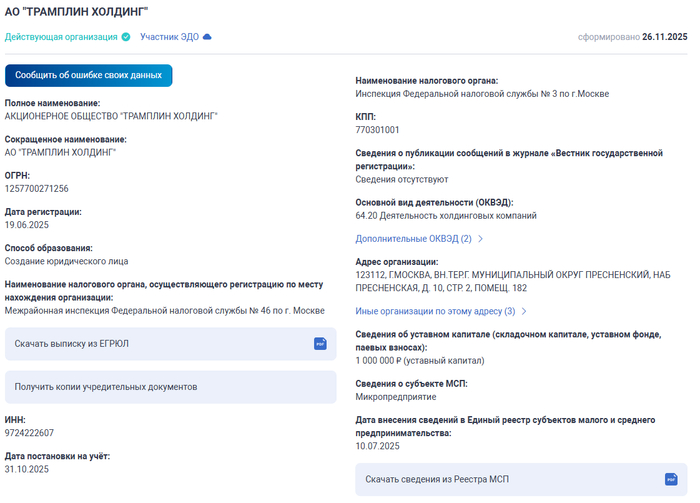
Task: Click the cloud icon next to Участник ЭДО
Action: click(x=207, y=37)
